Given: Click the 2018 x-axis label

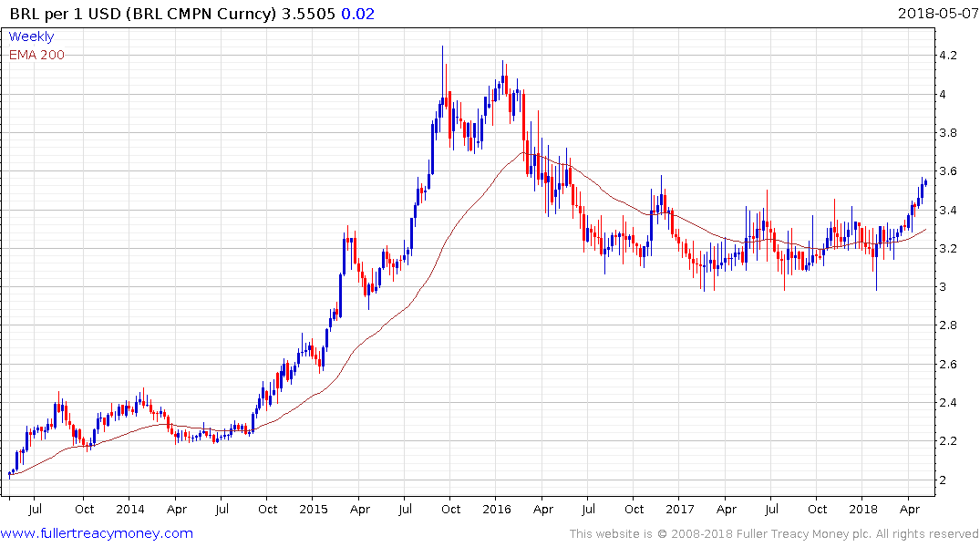Looking at the screenshot, I should click(x=863, y=509).
